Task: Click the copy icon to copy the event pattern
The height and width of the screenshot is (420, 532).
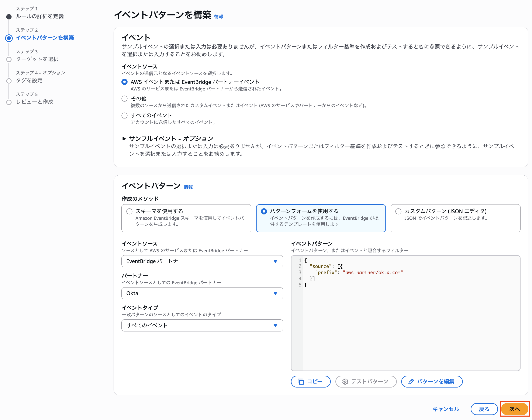Action: (302, 381)
